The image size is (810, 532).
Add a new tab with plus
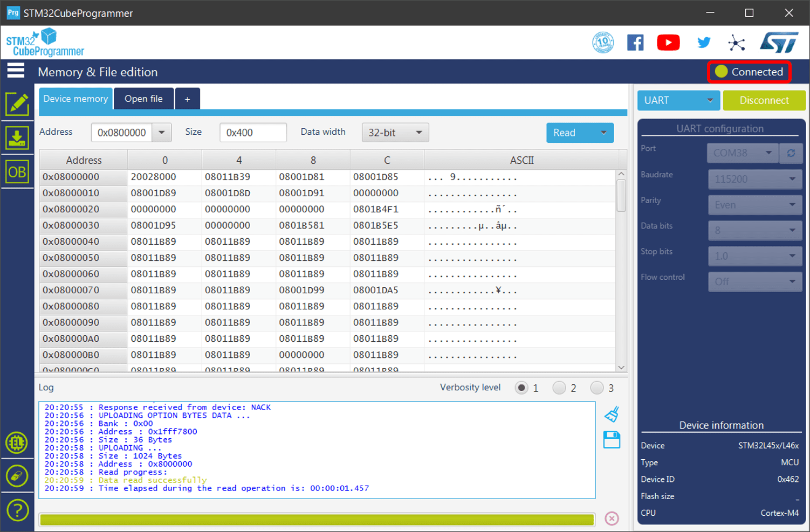[187, 99]
